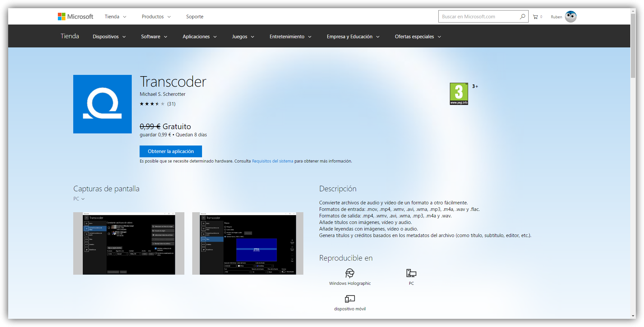
Task: Click the 'Reproducible en' heading
Action: coord(346,258)
